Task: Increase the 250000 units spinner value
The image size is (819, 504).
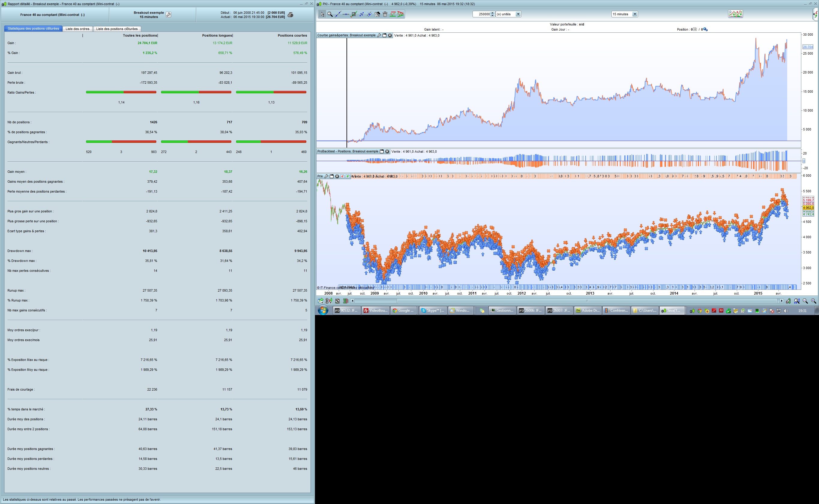Action: click(493, 13)
